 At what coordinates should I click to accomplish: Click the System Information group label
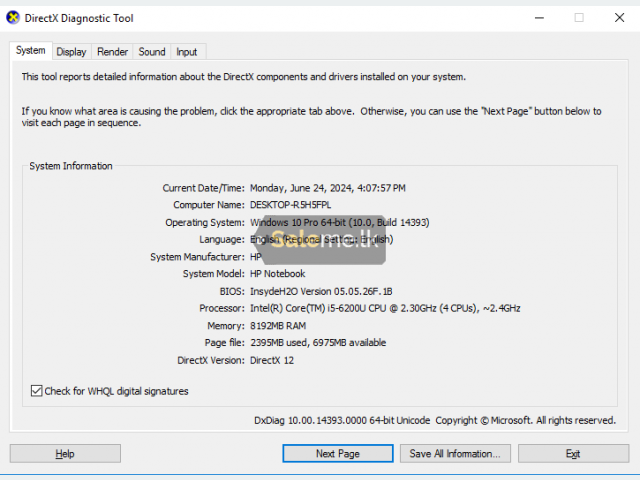click(71, 166)
